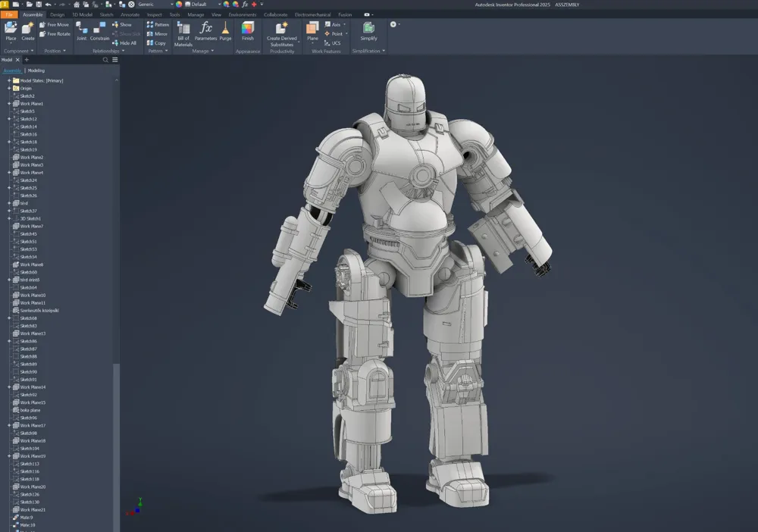Search the model browser

click(105, 60)
